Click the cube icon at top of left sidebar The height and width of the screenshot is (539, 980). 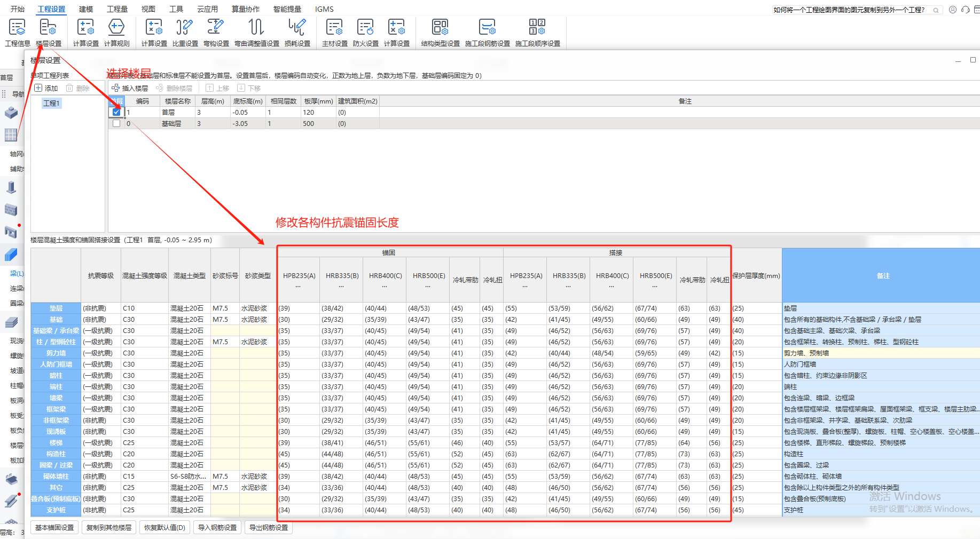pyautogui.click(x=11, y=113)
